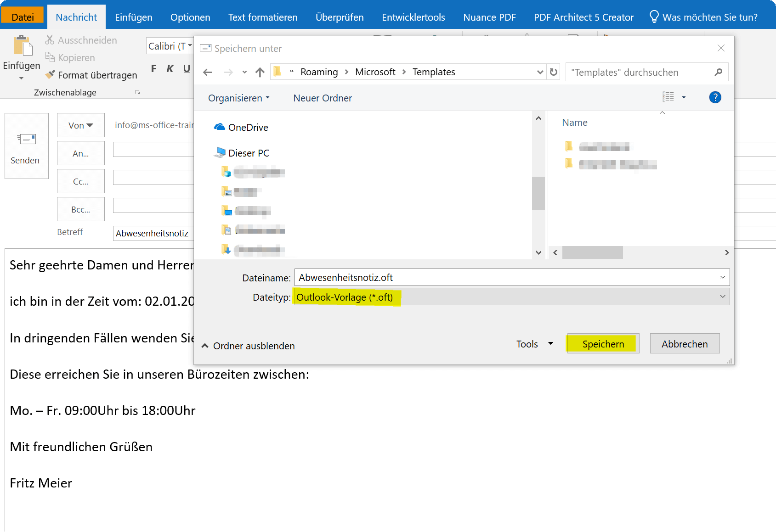Click the view layout icon
Screen dimensions: 776x532
click(x=668, y=97)
